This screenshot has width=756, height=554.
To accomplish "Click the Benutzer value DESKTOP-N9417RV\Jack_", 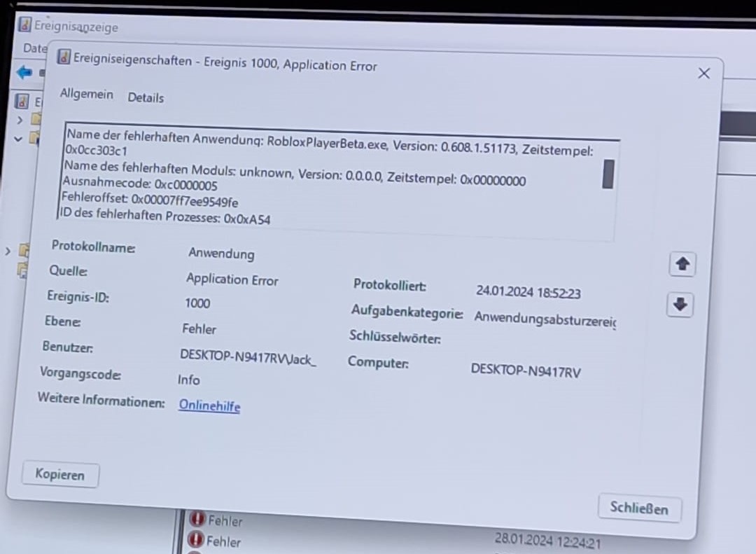I will pyautogui.click(x=248, y=358).
